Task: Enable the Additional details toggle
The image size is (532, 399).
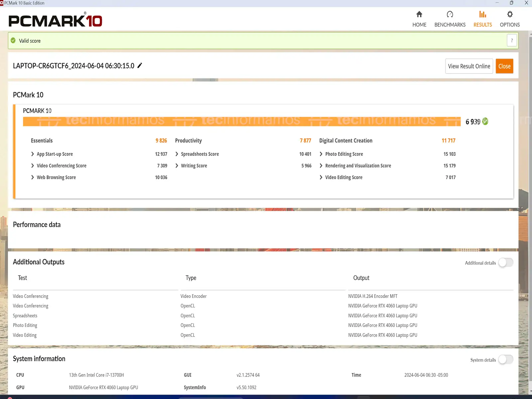Action: [505, 263]
